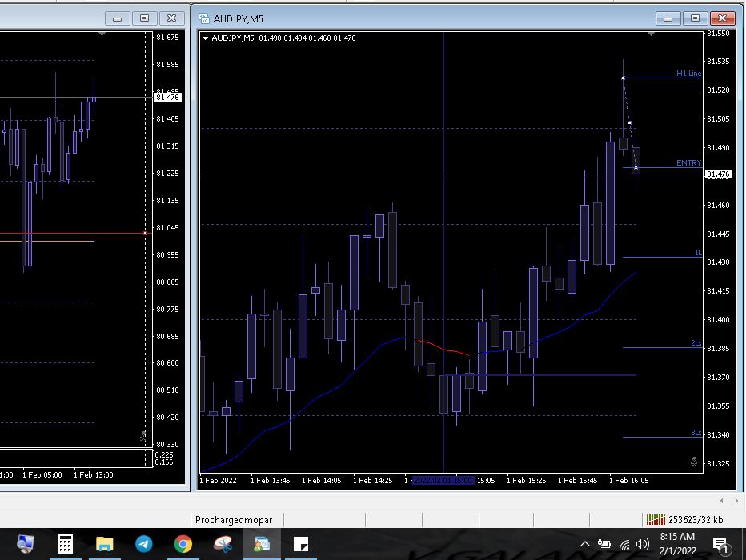Open the Wi-Fi network tray icon
This screenshot has width=746, height=560.
click(624, 545)
